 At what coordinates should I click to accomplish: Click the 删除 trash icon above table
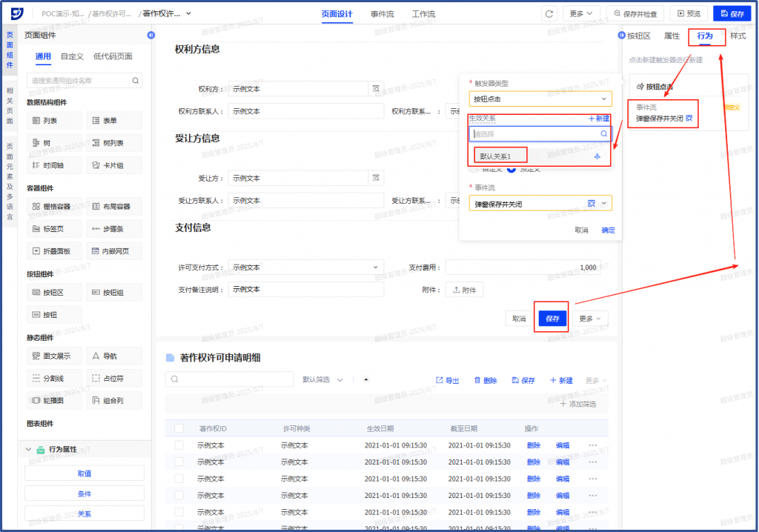[477, 380]
